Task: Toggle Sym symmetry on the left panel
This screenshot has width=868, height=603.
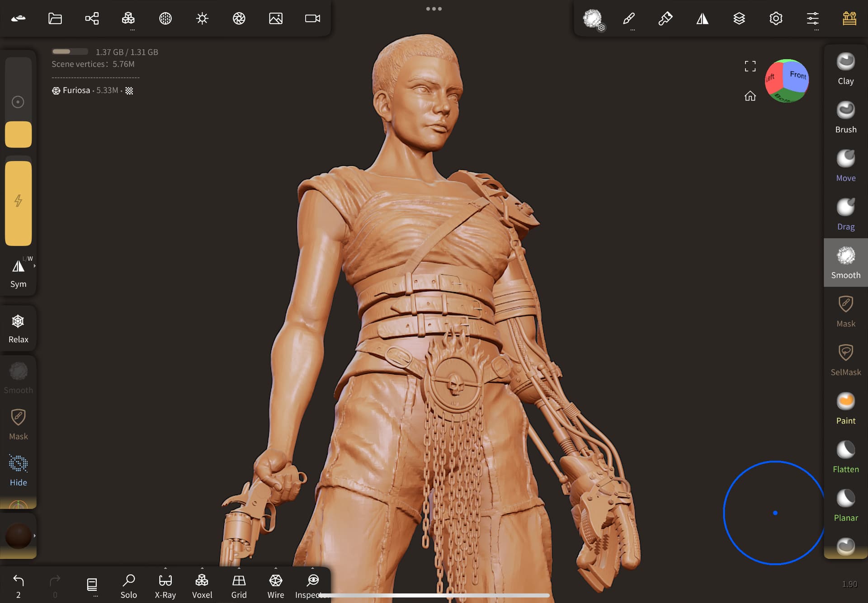Action: pos(18,273)
